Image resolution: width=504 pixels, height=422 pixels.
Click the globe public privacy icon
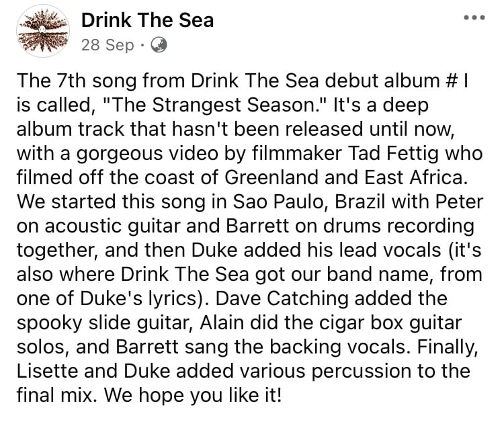(159, 45)
